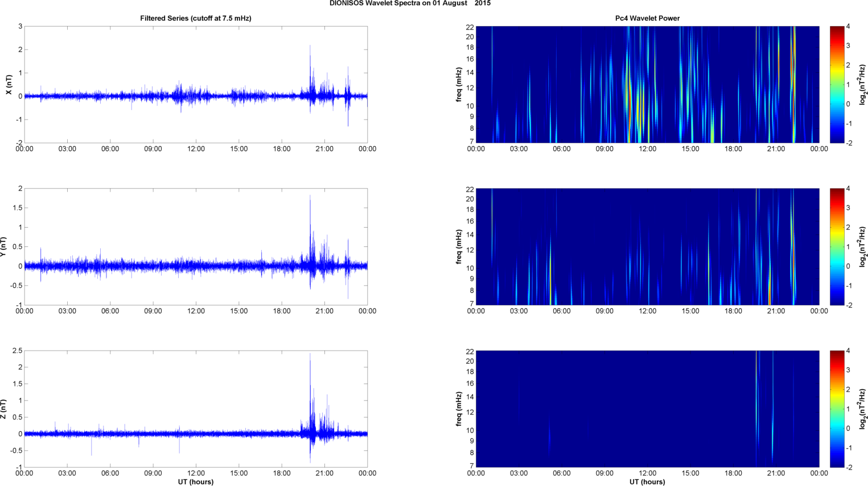The image size is (868, 486).
Task: Click the "14" frequency tick of middle wavelet panel
Action: (470, 235)
